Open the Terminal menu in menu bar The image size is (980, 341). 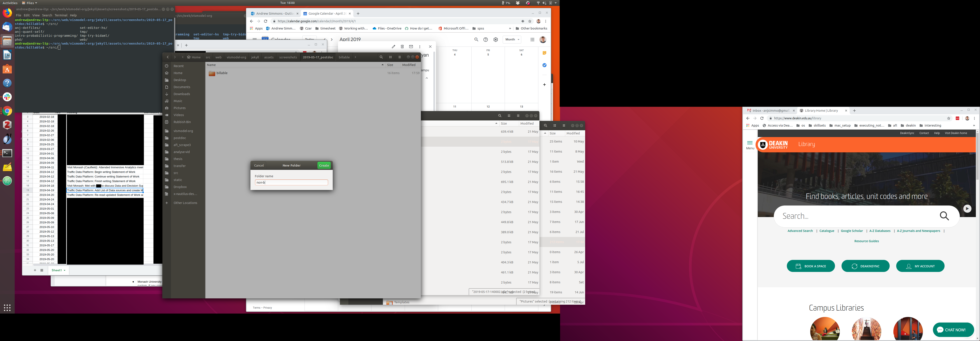pos(61,15)
